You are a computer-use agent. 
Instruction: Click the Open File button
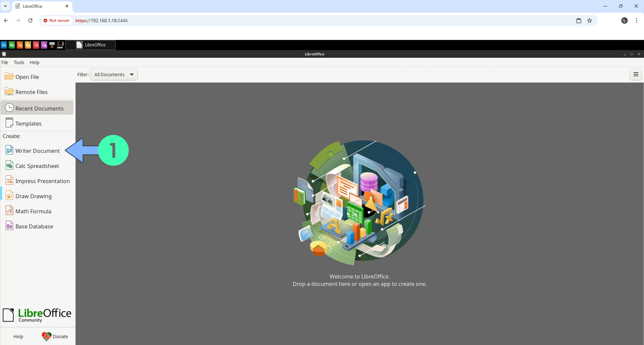tap(27, 77)
